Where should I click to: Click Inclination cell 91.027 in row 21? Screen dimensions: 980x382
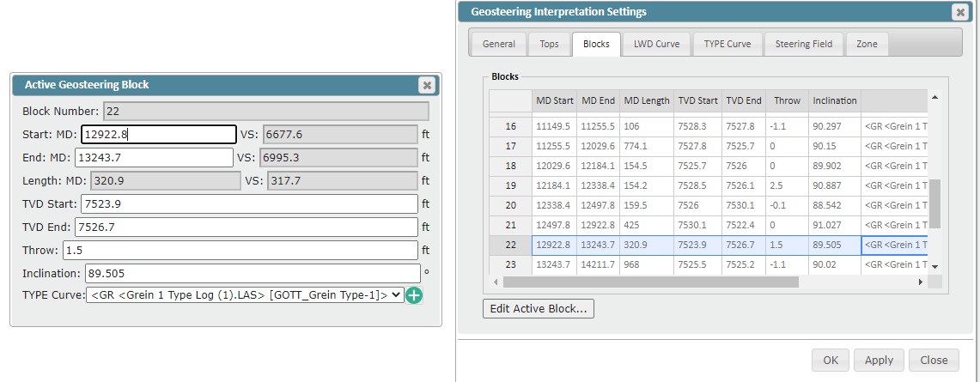(x=834, y=225)
